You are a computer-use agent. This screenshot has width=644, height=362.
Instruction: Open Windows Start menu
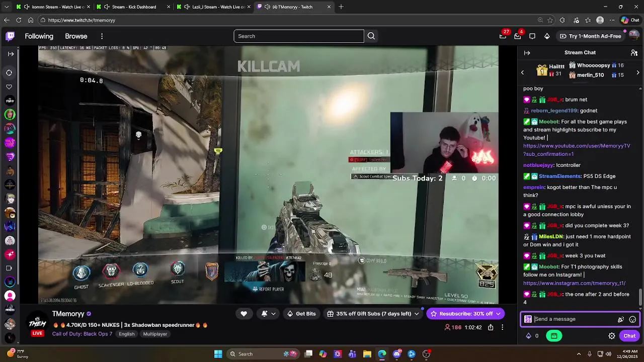218,354
